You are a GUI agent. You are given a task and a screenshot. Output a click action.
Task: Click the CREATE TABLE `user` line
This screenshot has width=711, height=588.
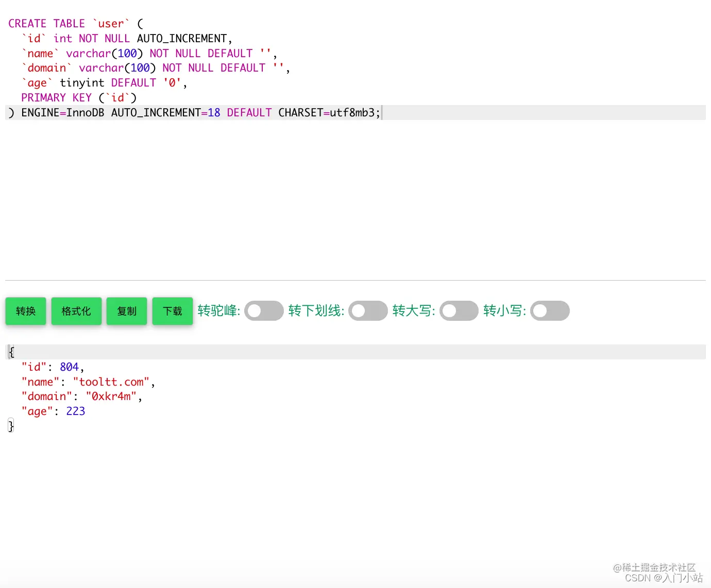76,24
